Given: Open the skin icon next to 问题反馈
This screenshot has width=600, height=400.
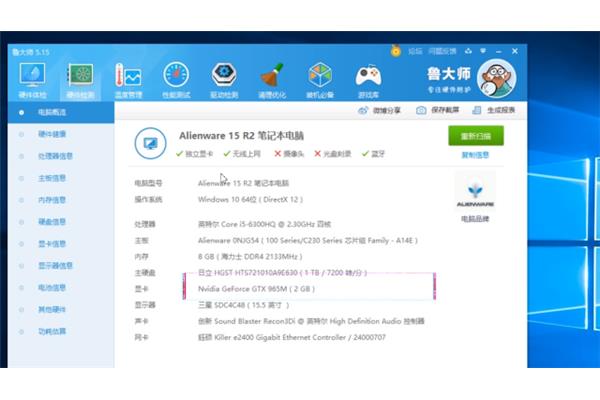Looking at the screenshot, I should pos(468,51).
